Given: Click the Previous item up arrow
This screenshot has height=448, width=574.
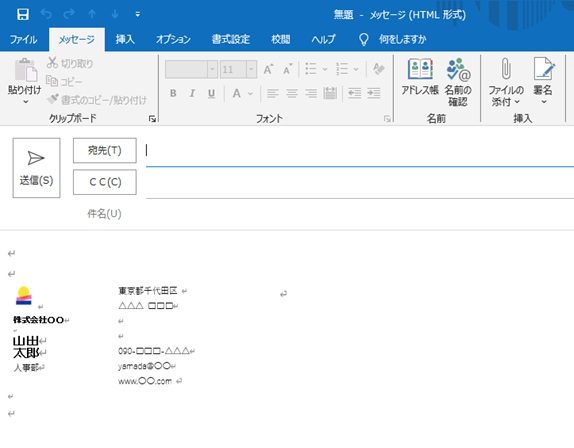Looking at the screenshot, I should click(x=92, y=14).
